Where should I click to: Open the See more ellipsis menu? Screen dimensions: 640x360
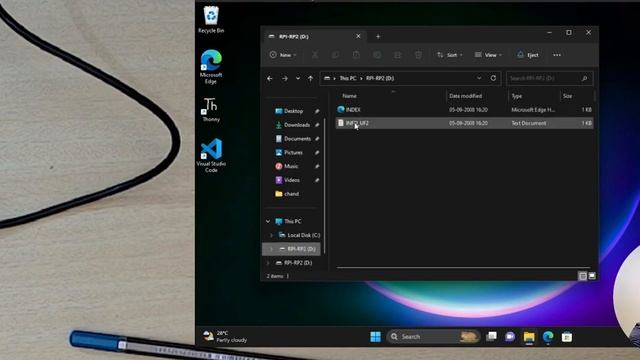(557, 55)
